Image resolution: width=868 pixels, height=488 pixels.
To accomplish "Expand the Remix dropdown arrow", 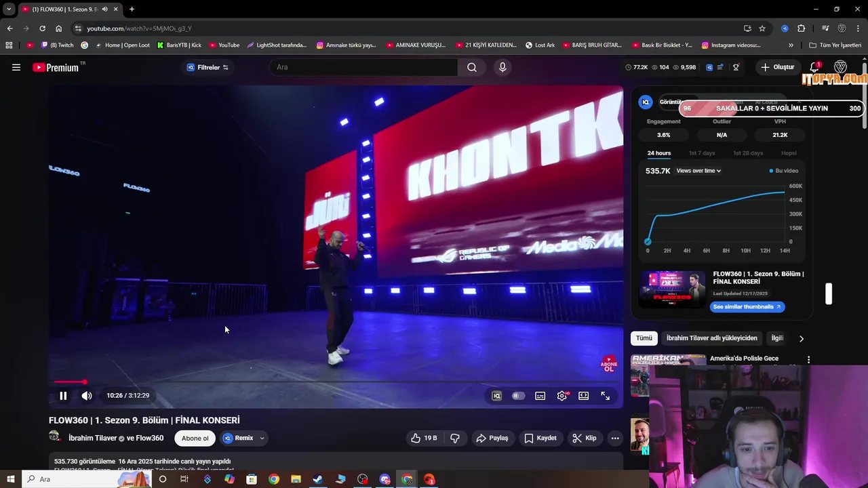I will pos(262,438).
